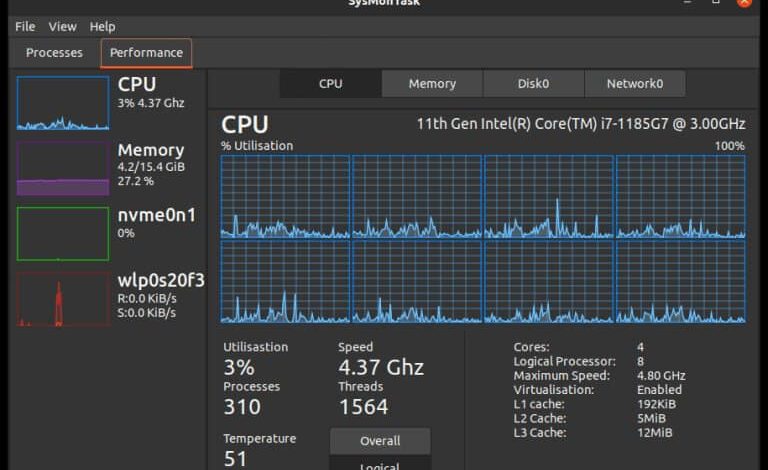
Task: Toggle the Logical CPU graph mode
Action: click(x=380, y=463)
